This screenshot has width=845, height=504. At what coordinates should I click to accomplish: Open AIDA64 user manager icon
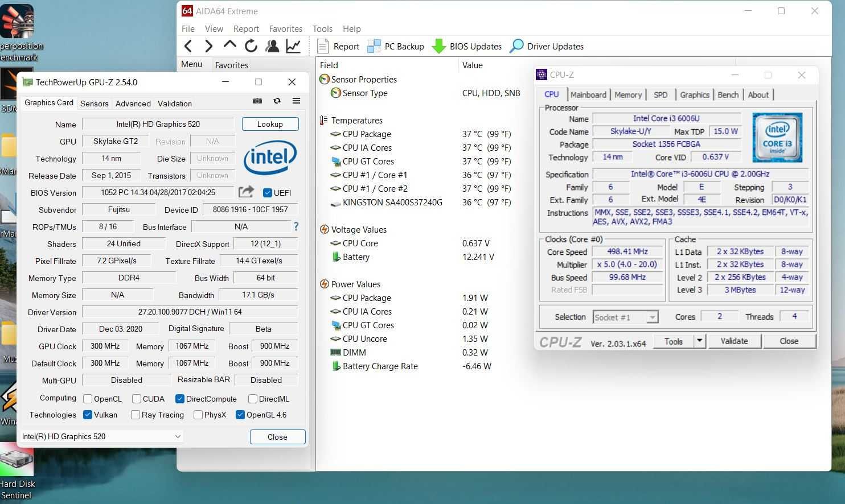click(272, 46)
